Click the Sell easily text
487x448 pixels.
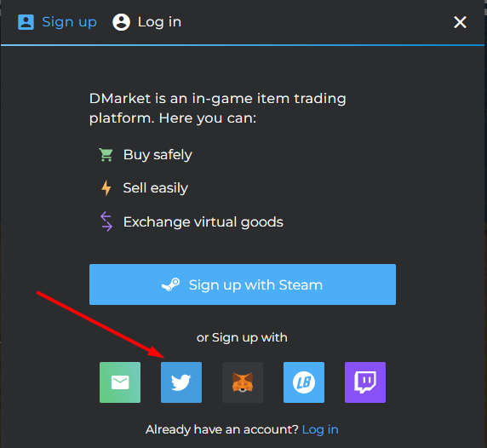tap(156, 188)
